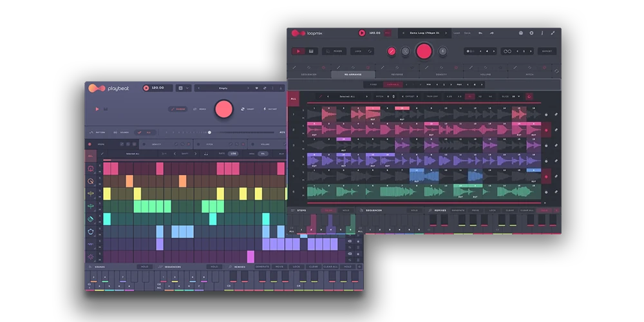The image size is (644, 322).
Task: Click the lightning bolt round button in Loopmix
Action: [x=443, y=52]
